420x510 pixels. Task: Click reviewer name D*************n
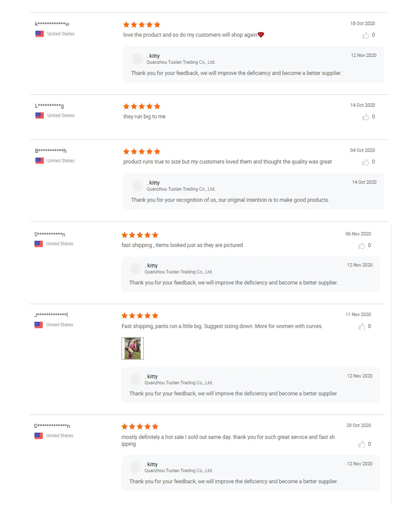click(52, 426)
